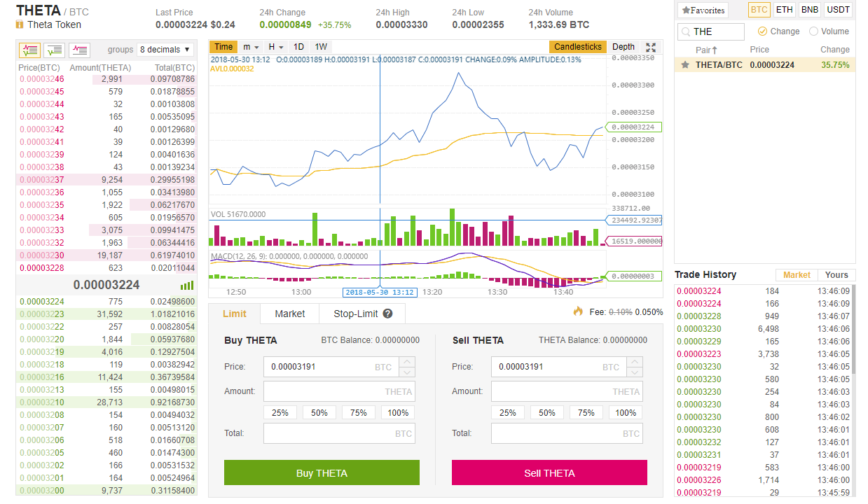Viewport: 868px width, 504px height.
Task: Select the Time chart interval
Action: tap(223, 47)
